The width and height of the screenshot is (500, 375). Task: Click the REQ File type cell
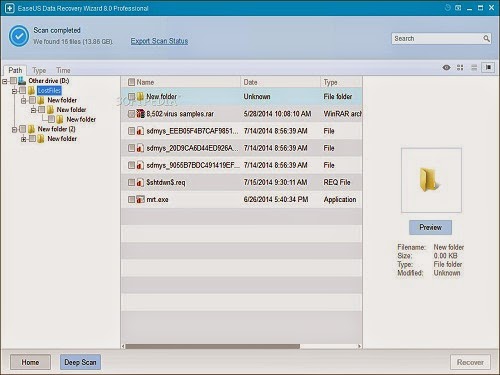coord(337,182)
